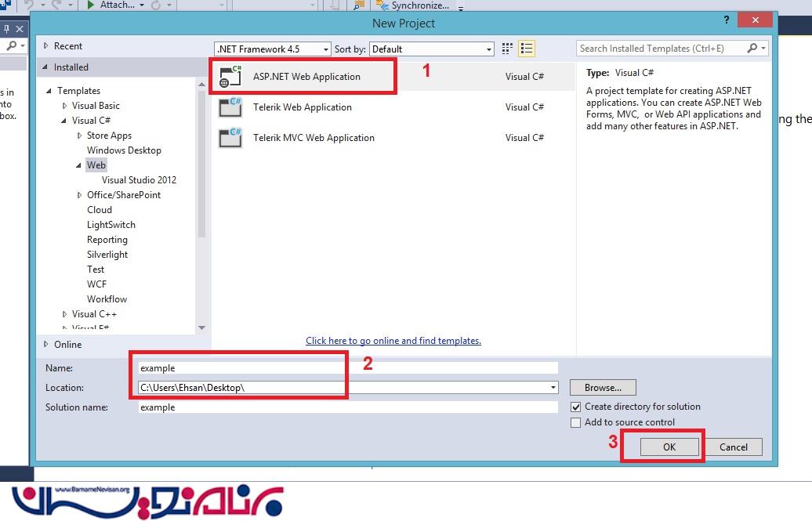This screenshot has height=521, width=812.
Task: Click Telerik MVC Web Application name text
Action: [314, 138]
